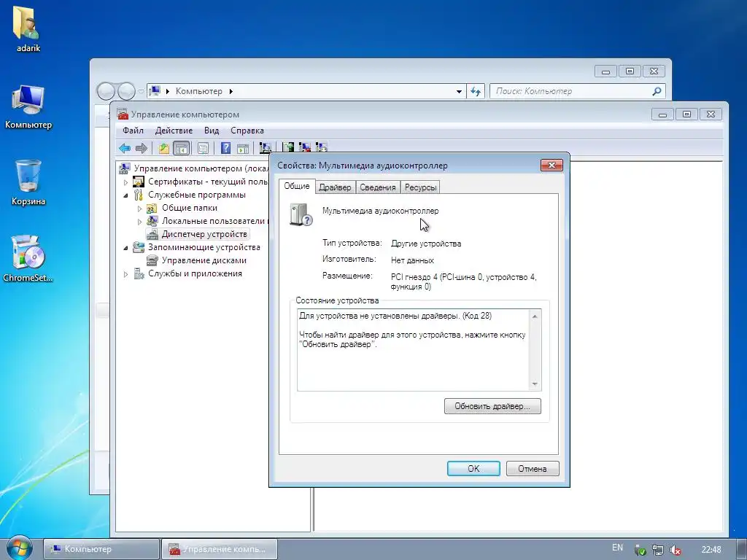
Task: Select the Компьютер desktop icon
Action: [28, 107]
